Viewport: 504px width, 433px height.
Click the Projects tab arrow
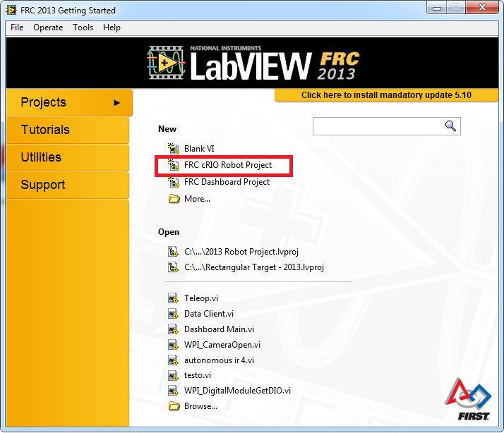[117, 103]
